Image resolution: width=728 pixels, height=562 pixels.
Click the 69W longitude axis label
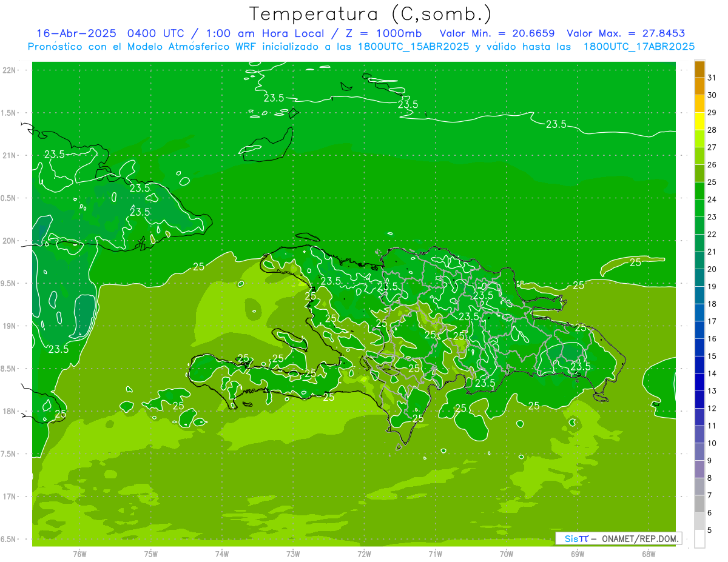point(578,554)
